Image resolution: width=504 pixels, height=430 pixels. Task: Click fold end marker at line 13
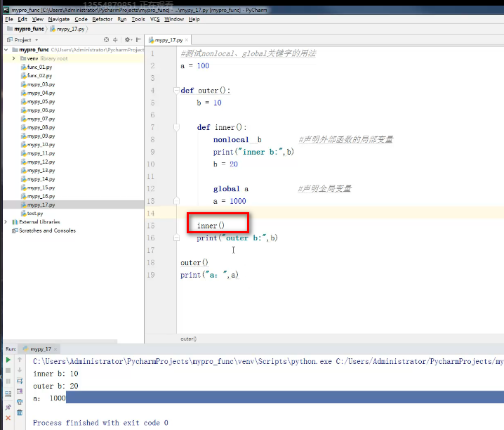[x=176, y=201]
